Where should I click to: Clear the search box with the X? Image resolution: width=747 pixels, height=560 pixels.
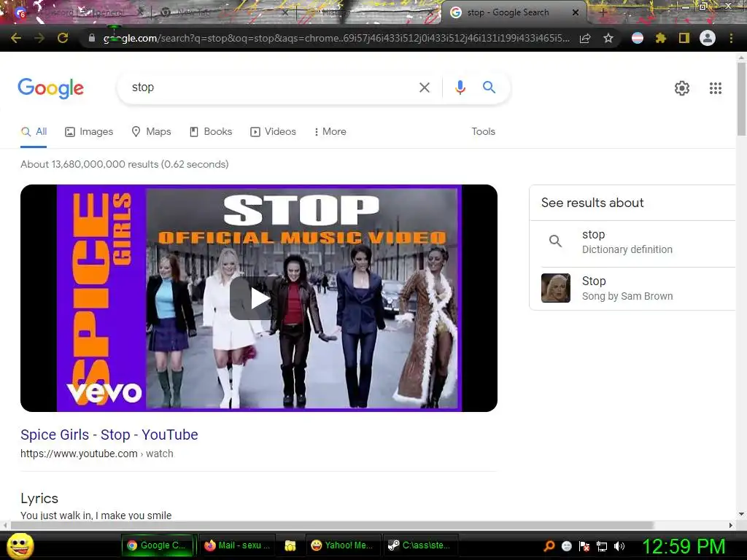point(424,87)
